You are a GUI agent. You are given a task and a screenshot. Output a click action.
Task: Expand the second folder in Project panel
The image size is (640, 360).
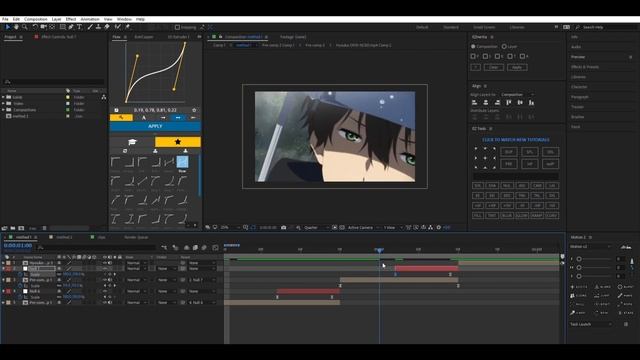point(3,103)
